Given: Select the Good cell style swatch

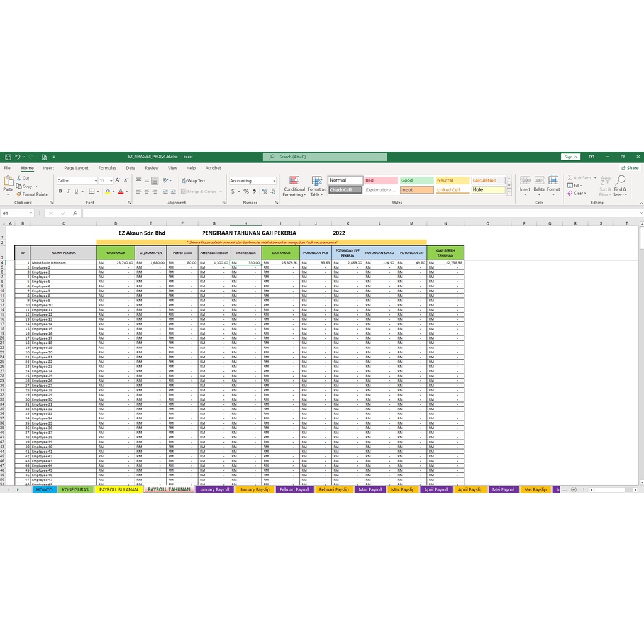Looking at the screenshot, I should click(x=416, y=180).
